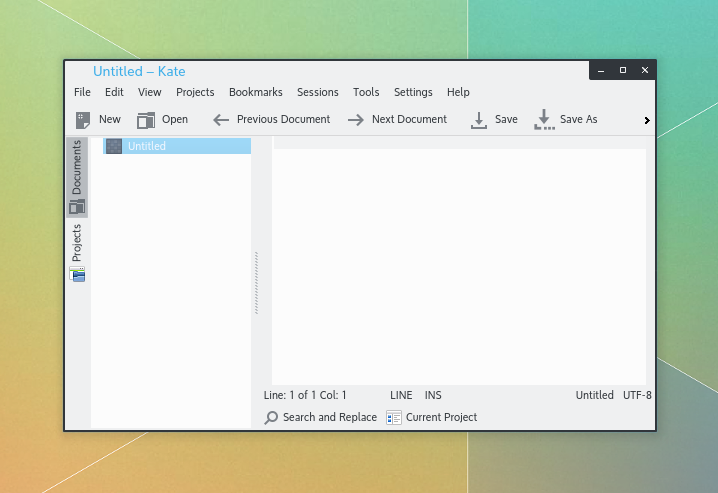Click the Save toolbar label
This screenshot has height=493, width=718.
506,119
